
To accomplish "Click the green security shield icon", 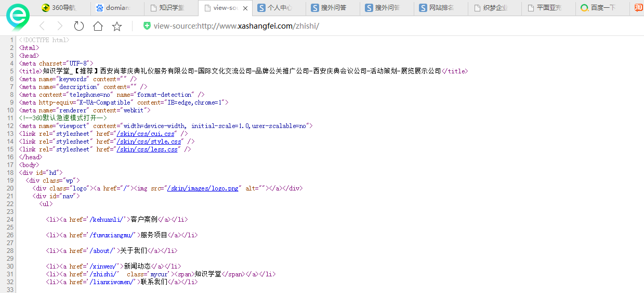I will (147, 26).
